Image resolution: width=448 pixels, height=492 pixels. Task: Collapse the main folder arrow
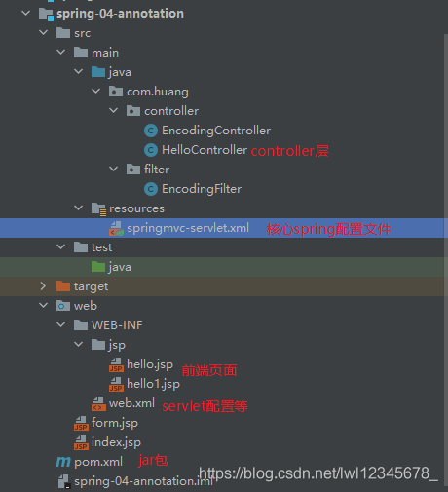(60, 52)
